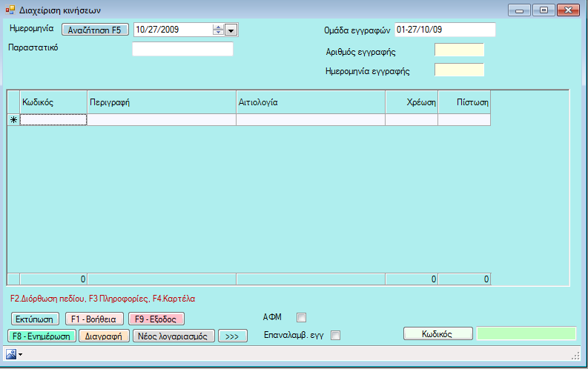Click the Διαγραφή delete button

[104, 336]
